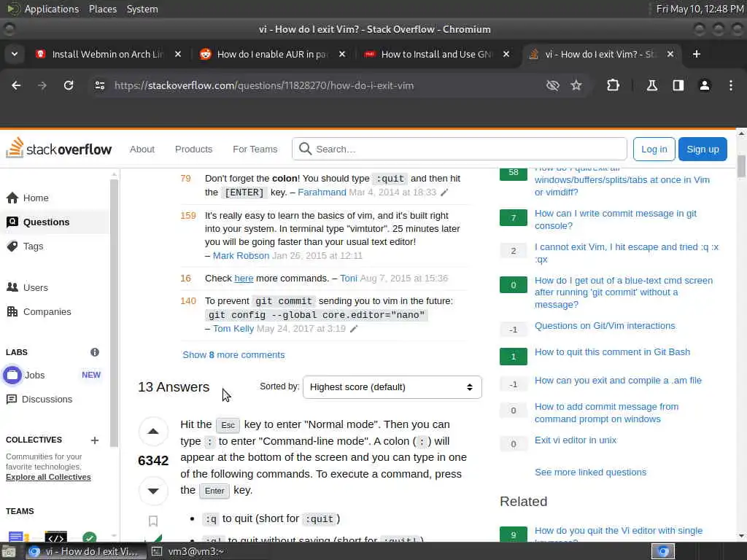The image size is (747, 560).
Task: Click the Labs info icon
Action: tap(95, 352)
